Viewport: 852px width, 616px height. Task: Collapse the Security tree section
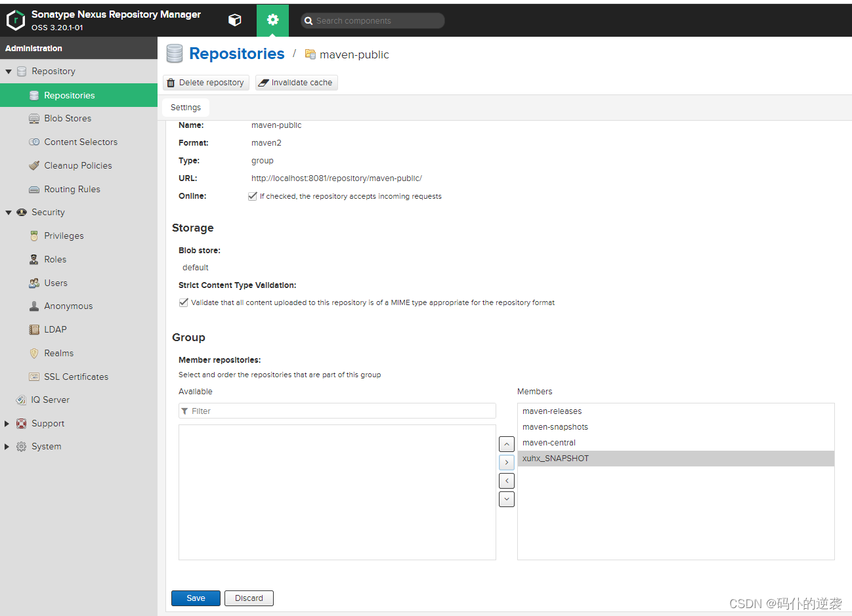click(9, 213)
